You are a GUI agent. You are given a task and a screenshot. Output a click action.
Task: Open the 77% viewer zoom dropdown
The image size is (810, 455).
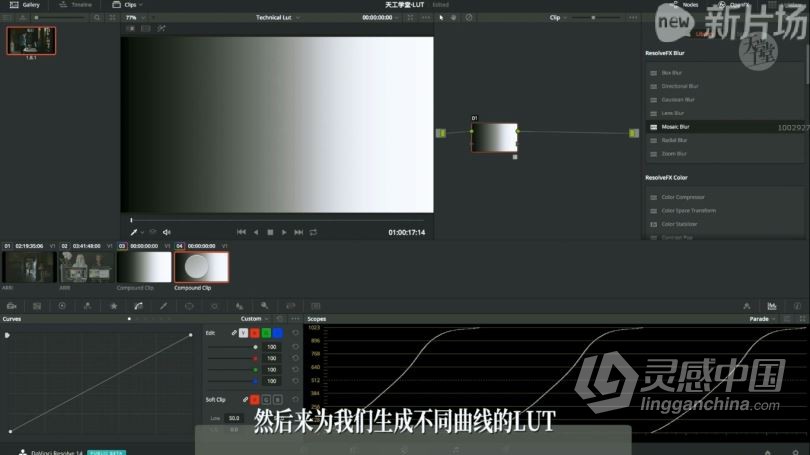click(135, 18)
